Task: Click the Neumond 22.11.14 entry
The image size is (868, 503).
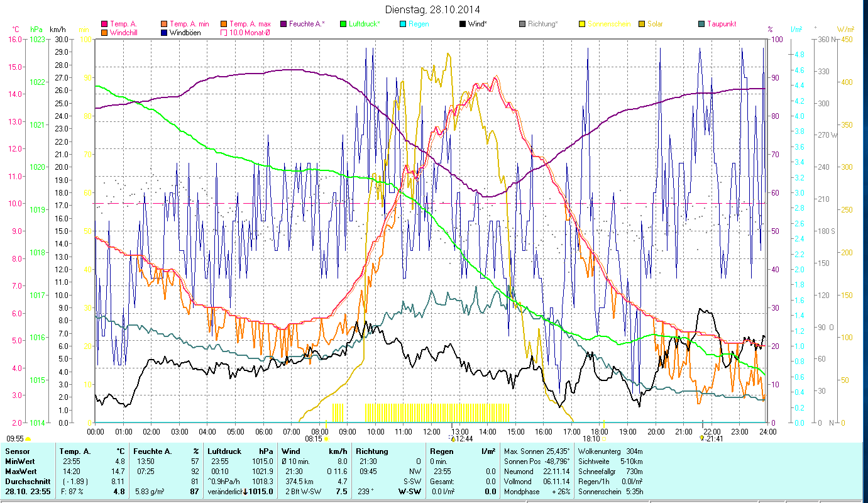Action: [537, 471]
